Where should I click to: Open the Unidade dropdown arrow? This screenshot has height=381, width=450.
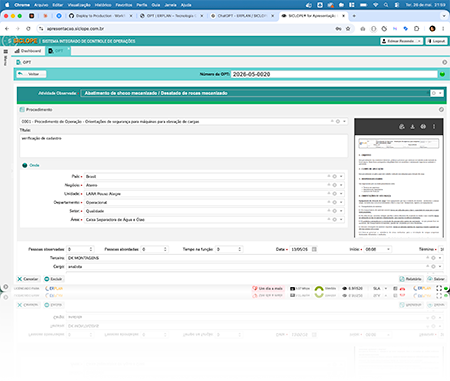(341, 194)
